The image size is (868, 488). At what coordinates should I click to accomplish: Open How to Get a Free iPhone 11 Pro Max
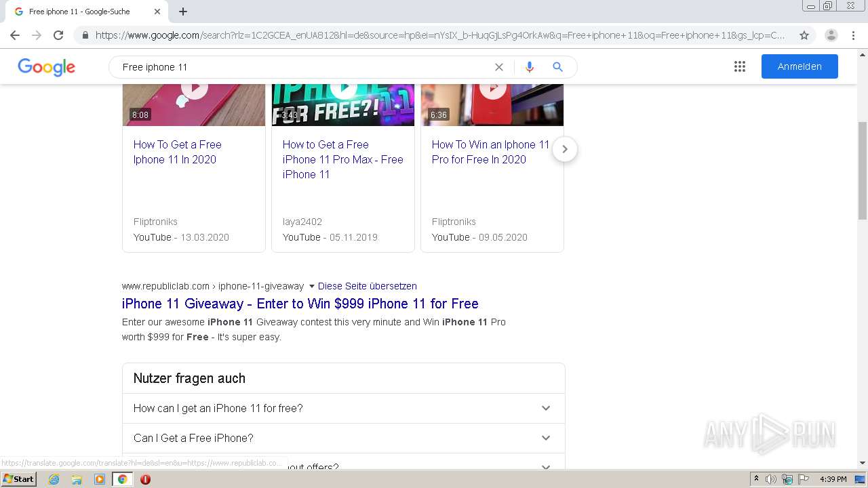(342, 159)
